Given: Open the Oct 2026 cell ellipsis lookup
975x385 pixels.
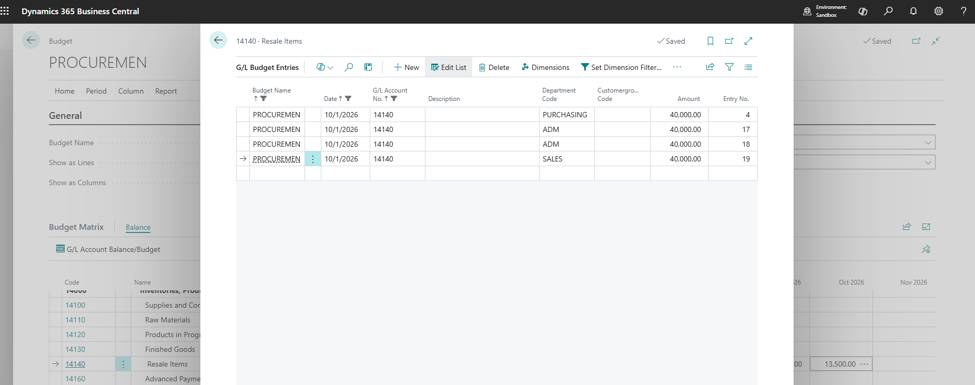Looking at the screenshot, I should [864, 364].
